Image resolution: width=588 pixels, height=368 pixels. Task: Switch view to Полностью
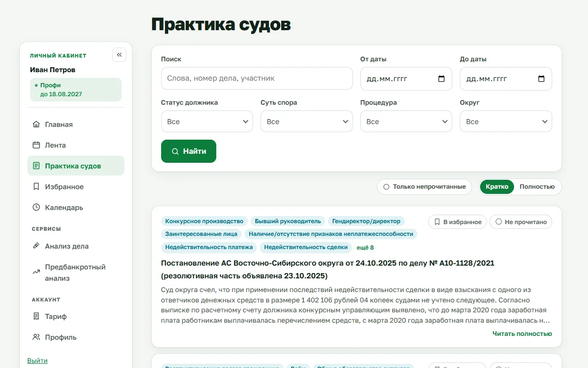[537, 187]
